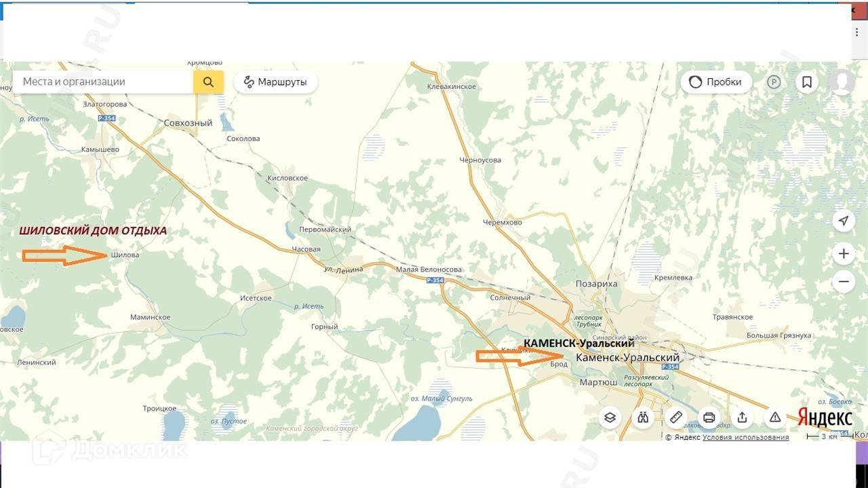Screen dimensions: 868x488
Task: Click the Горный label on map
Action: click(x=324, y=326)
